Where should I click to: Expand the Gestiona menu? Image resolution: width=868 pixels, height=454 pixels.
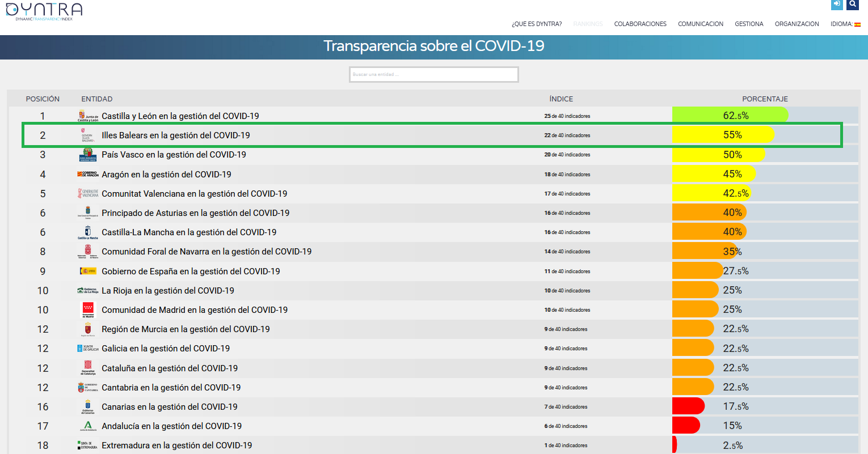click(x=749, y=24)
